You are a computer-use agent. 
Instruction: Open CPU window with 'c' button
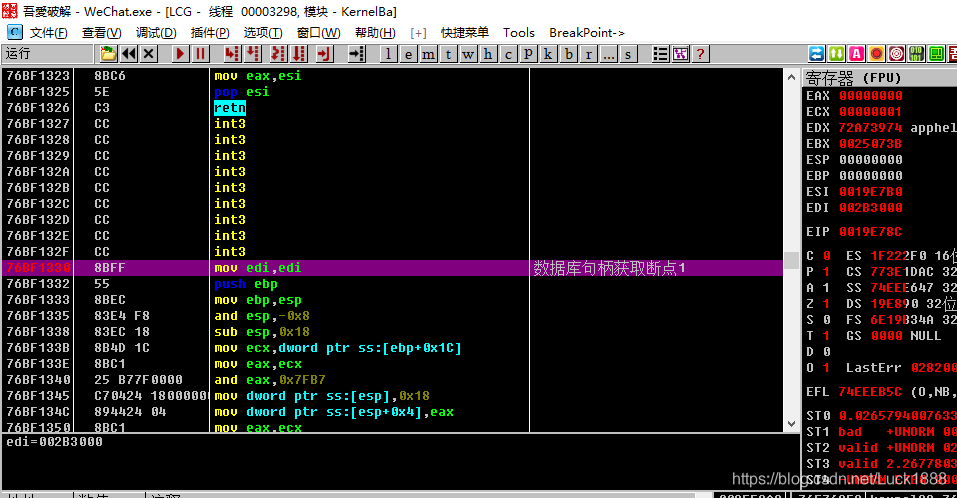click(508, 54)
